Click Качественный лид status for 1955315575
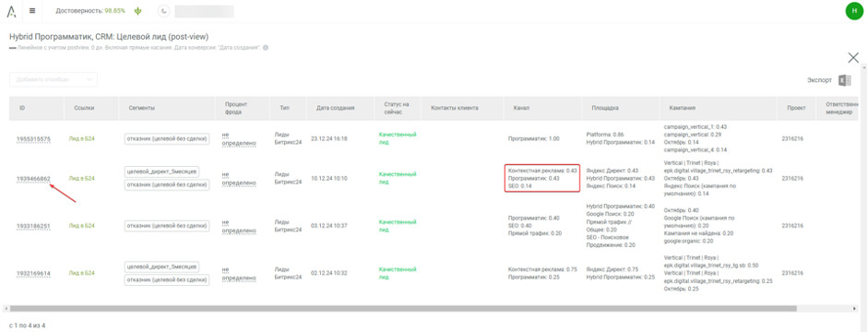The width and height of the screenshot is (868, 332). [398, 138]
